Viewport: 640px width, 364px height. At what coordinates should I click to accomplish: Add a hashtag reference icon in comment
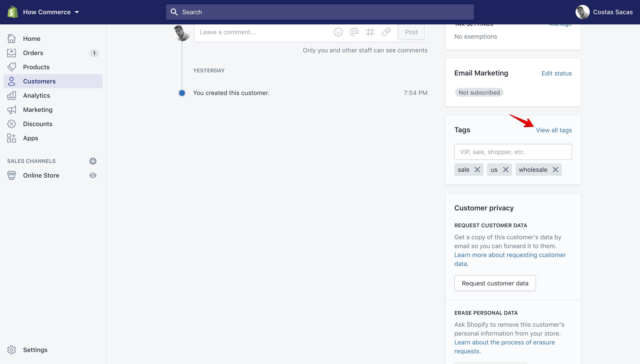[x=370, y=32]
